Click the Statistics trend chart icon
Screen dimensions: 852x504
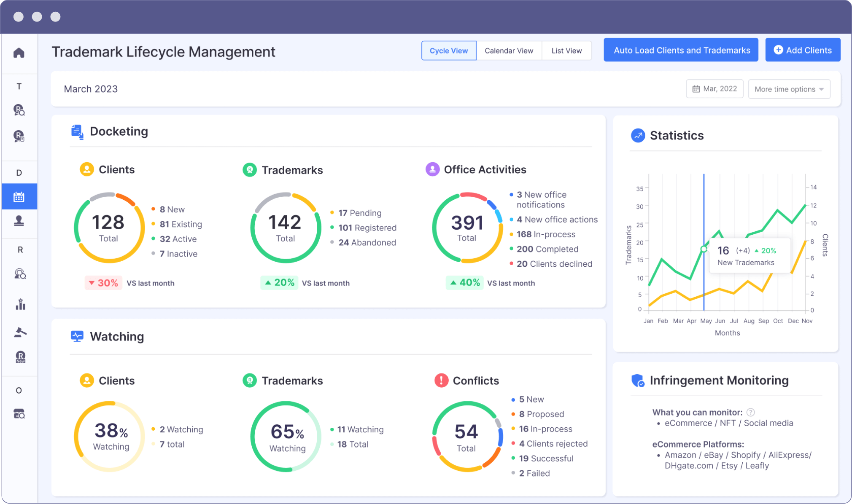[638, 136]
